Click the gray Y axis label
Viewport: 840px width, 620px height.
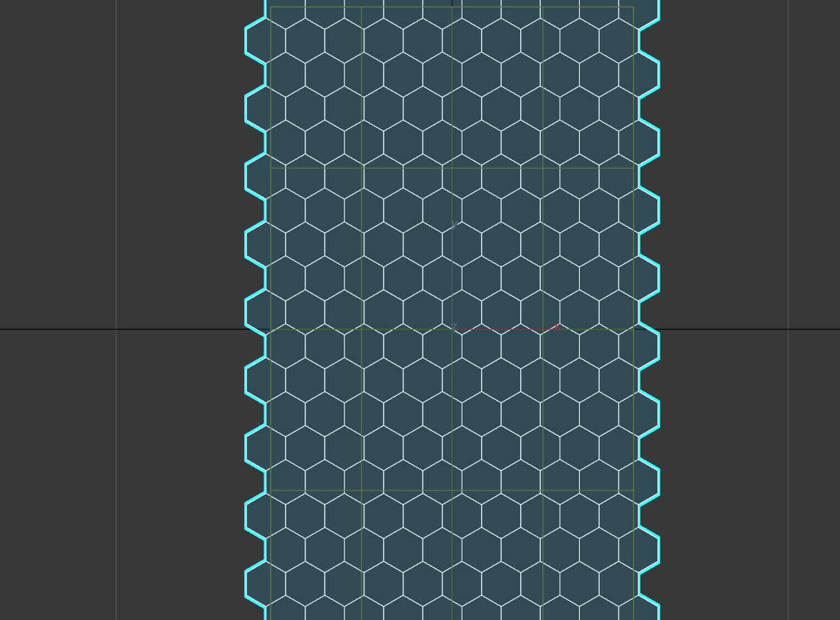454,224
